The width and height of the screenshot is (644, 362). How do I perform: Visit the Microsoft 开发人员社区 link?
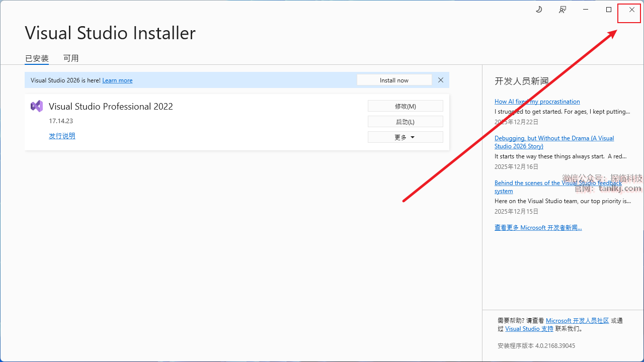point(577,321)
